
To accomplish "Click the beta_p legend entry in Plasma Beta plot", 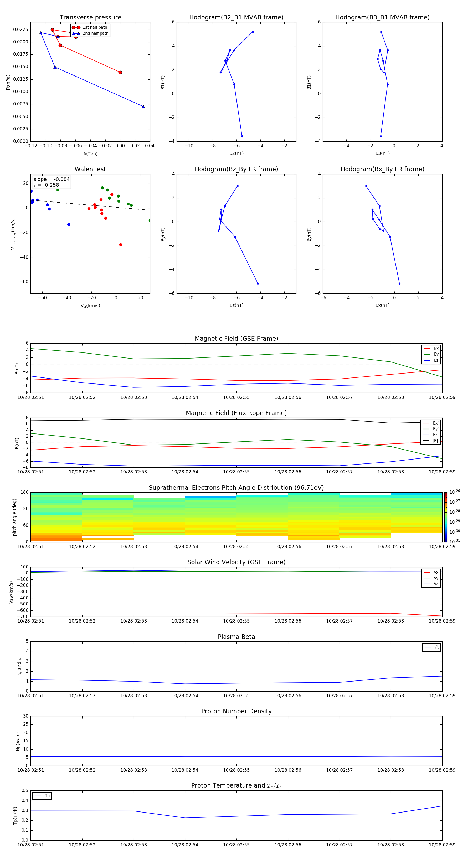I will point(431,647).
